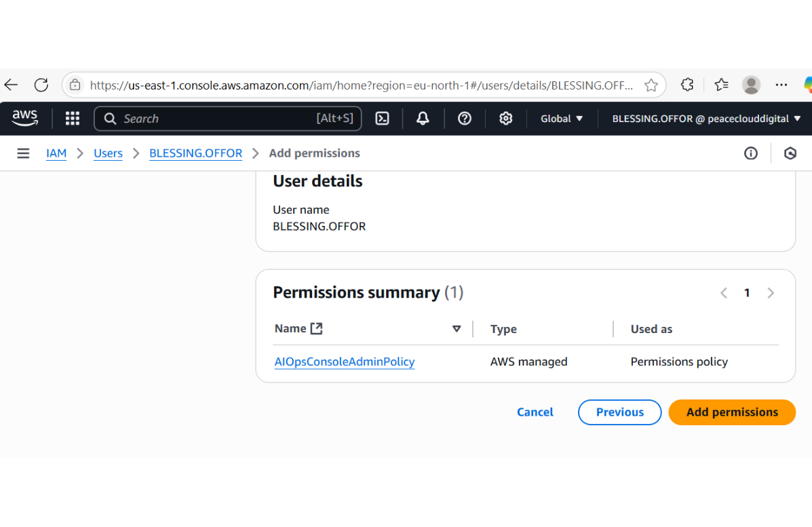Screen dimensions: 812x527
Task: Click the User details heading
Action: click(x=317, y=181)
